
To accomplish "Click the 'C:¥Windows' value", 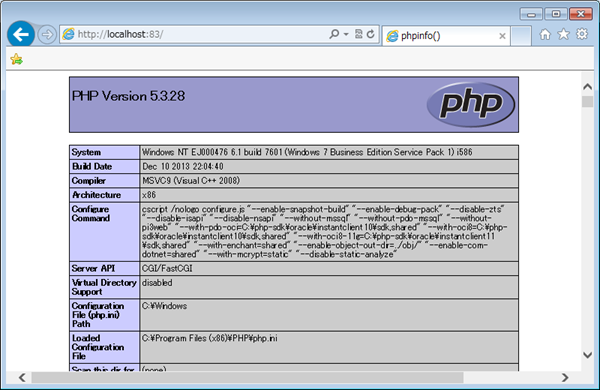I will 165,306.
